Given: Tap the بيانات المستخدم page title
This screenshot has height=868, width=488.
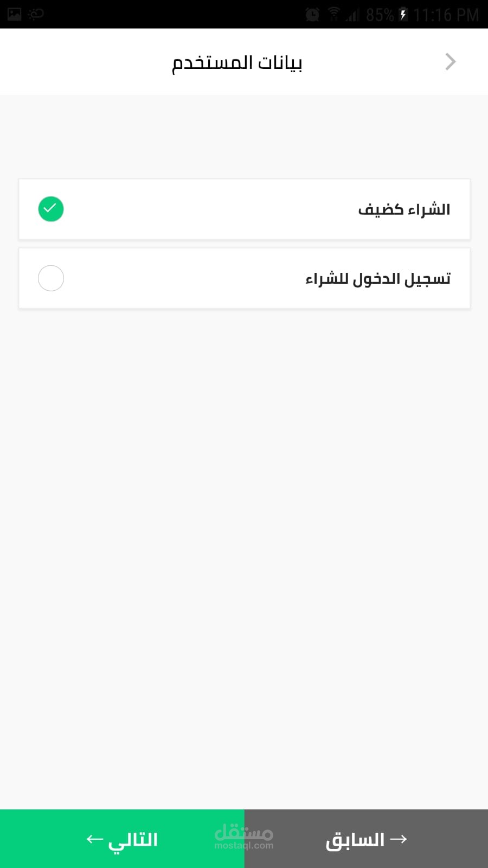Looking at the screenshot, I should point(237,62).
